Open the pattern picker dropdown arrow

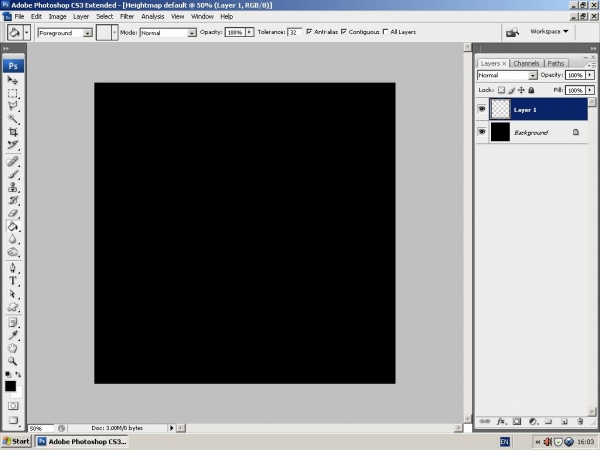point(114,33)
